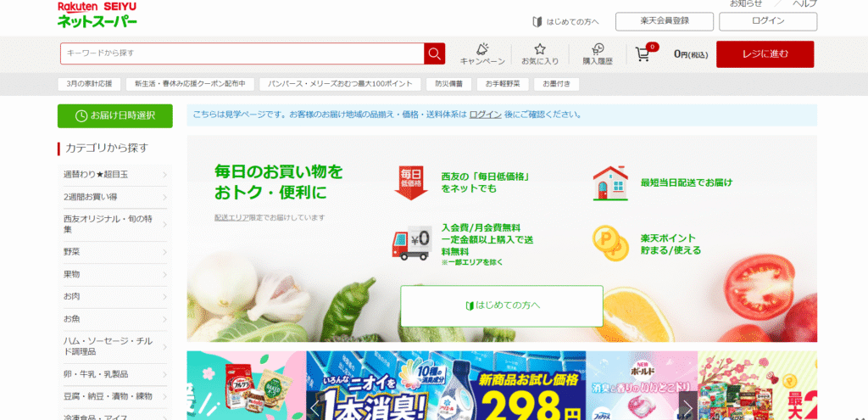Viewport: 868px width, 420px height.
Task: Open お知らせ link at top
Action: tap(746, 3)
